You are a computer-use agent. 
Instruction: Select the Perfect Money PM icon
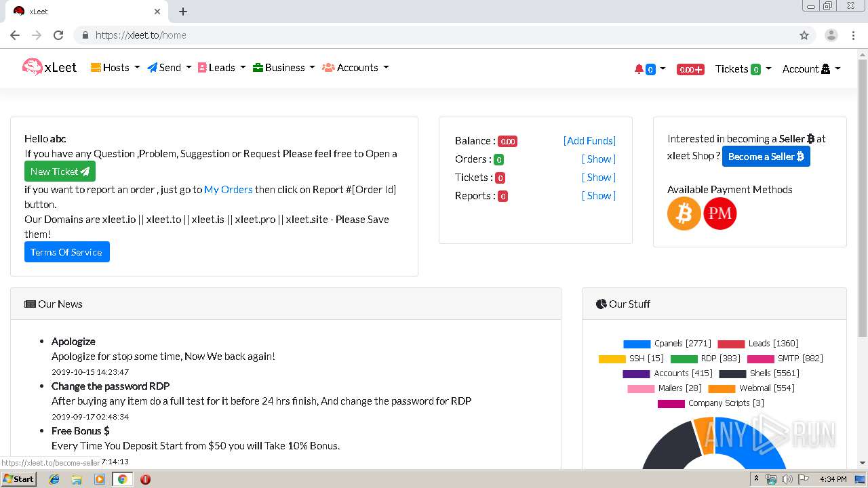point(720,213)
